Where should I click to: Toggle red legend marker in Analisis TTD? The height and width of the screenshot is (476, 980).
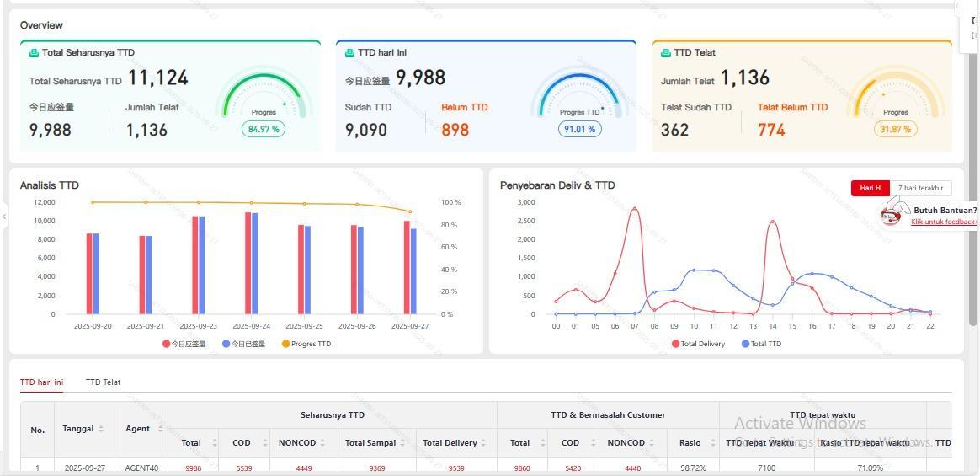click(x=166, y=344)
